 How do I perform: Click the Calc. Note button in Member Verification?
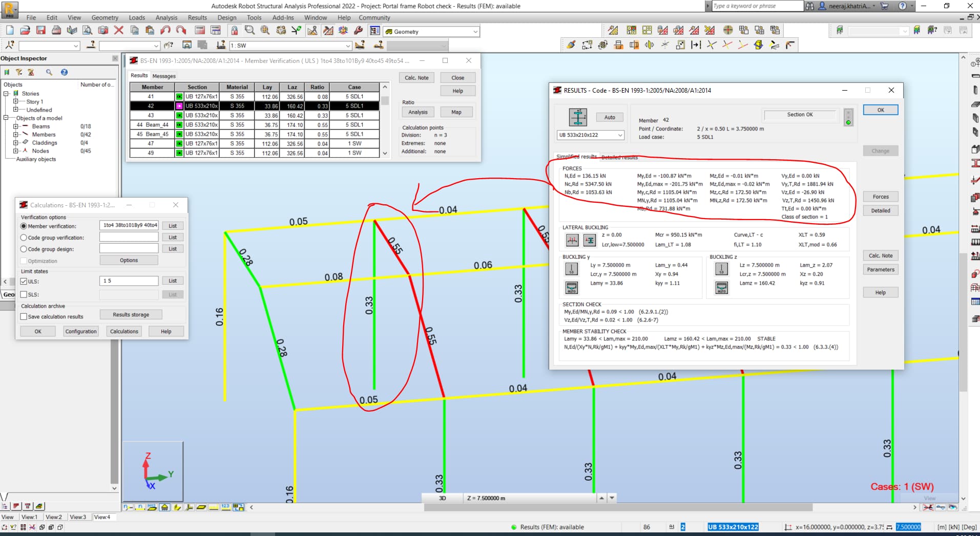coord(416,78)
